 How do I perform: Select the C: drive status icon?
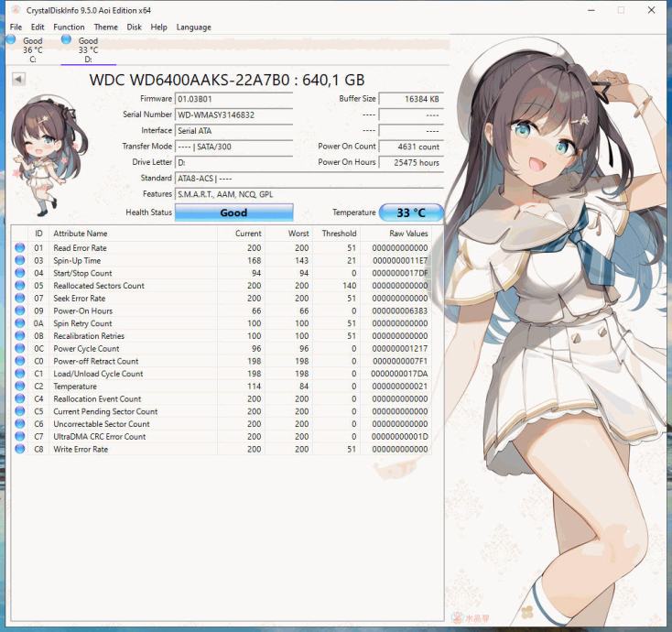click(11, 39)
